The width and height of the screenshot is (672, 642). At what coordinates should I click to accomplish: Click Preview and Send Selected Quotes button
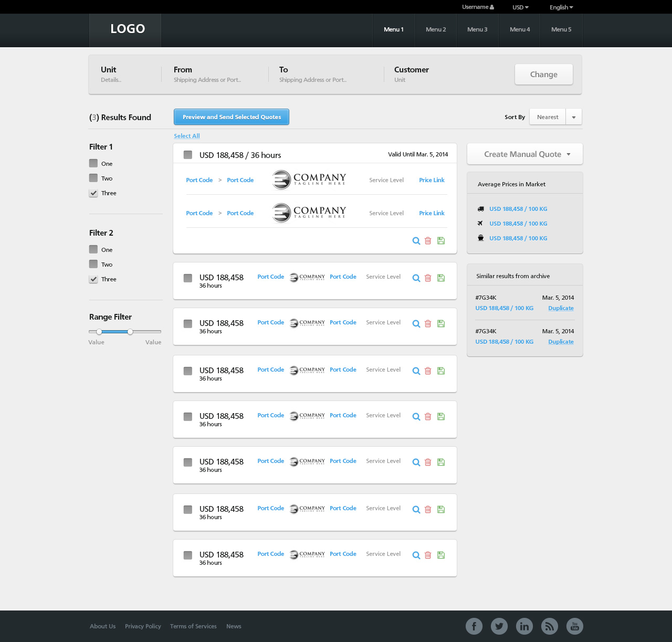(x=232, y=117)
